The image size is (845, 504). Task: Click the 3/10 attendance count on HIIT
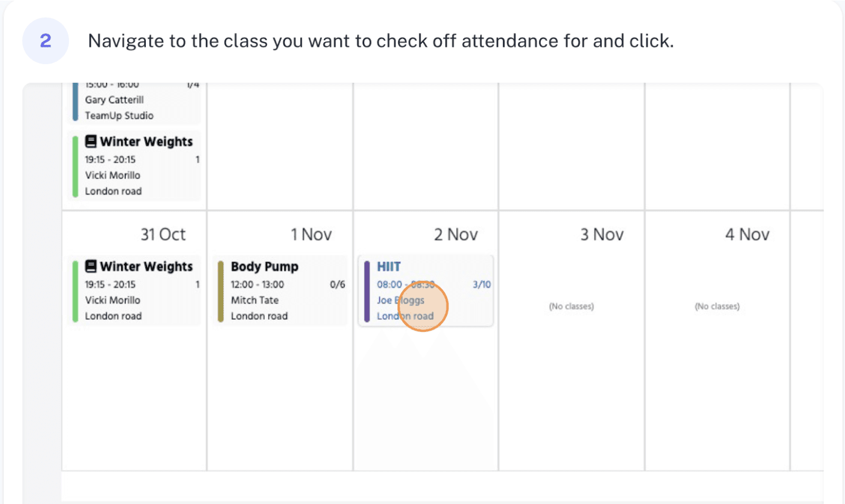482,284
